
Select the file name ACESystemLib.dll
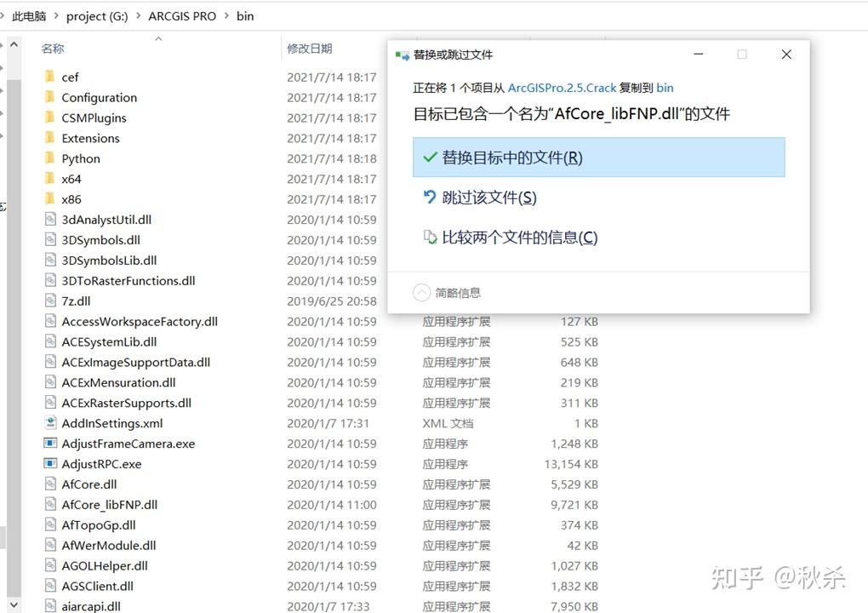109,341
